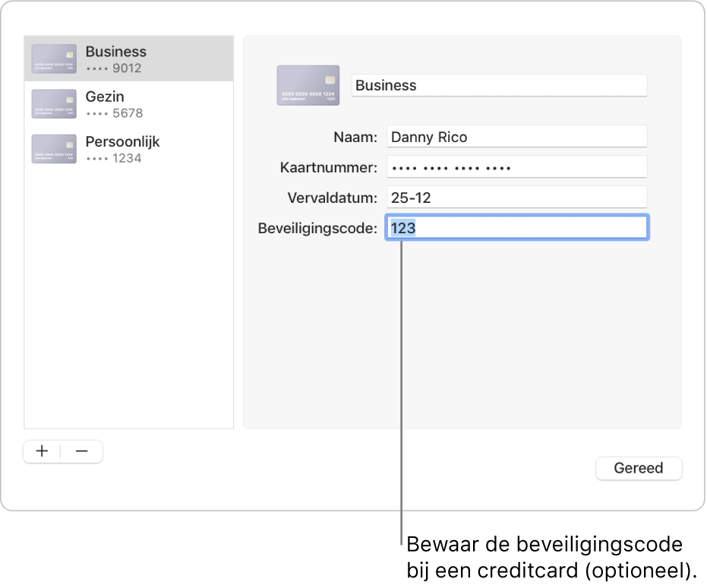Select the Gezin entry name in list
The height and width of the screenshot is (588, 707).
[x=105, y=96]
